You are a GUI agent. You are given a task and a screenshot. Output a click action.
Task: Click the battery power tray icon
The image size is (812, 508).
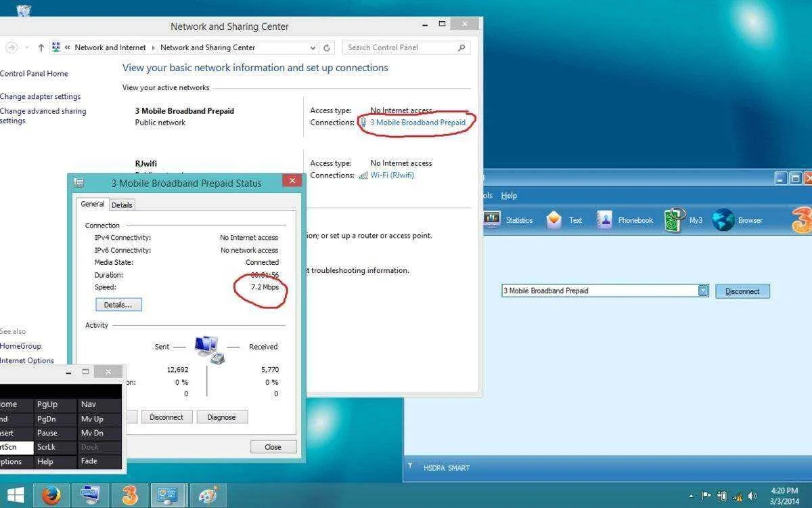[722, 496]
